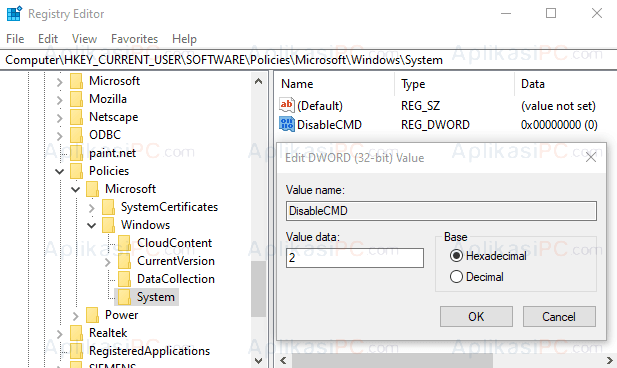Image resolution: width=617 pixels, height=368 pixels.
Task: Select the DisableCMD value name
Action: [x=329, y=125]
